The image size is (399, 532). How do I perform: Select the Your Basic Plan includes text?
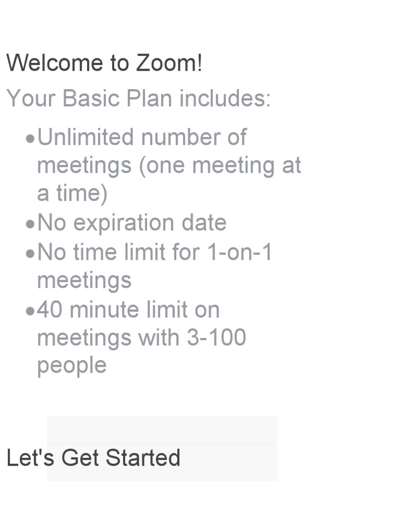(138, 98)
